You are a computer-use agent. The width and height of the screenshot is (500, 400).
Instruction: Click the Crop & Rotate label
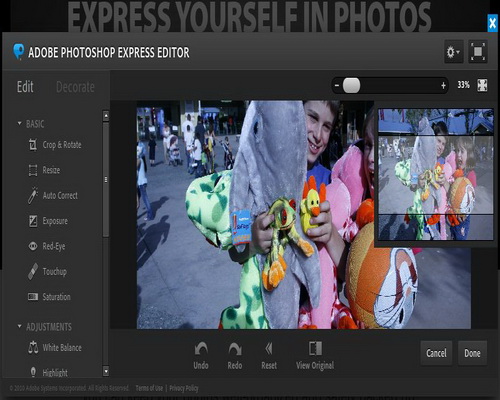coord(62,145)
